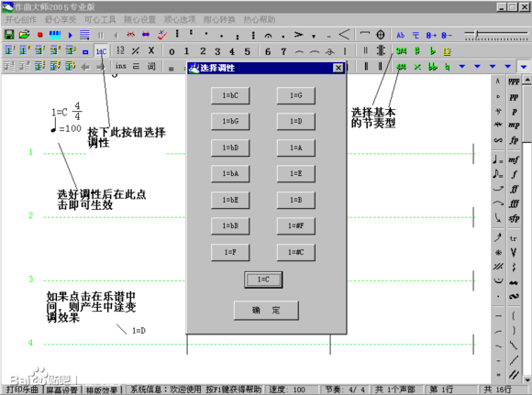Insert a natural sign with the green icon

tap(448, 67)
